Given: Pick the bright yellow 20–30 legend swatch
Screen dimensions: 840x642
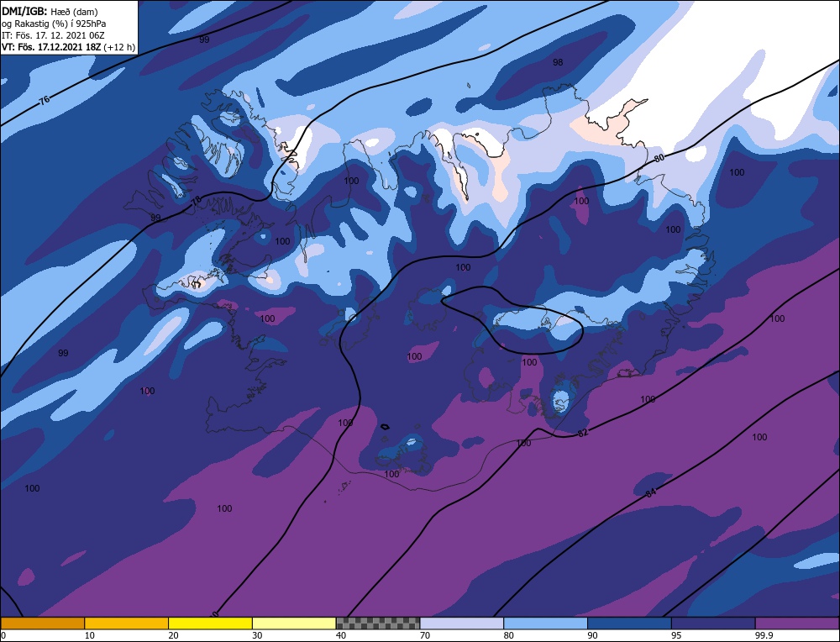Looking at the screenshot, I should pos(210,623).
